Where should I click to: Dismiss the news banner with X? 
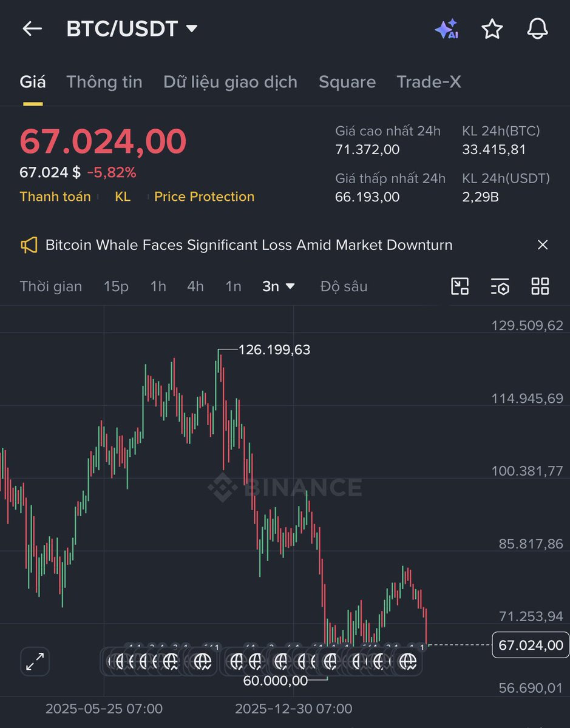pos(543,245)
